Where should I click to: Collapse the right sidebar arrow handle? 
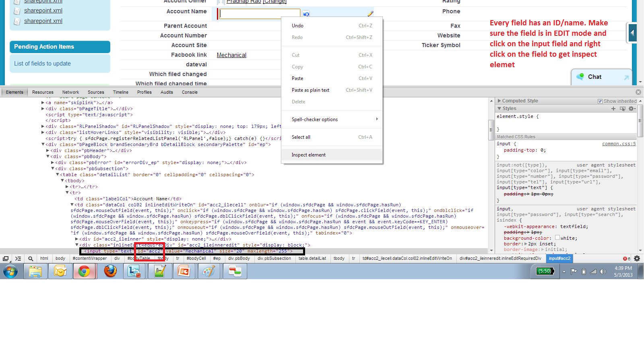point(632,33)
